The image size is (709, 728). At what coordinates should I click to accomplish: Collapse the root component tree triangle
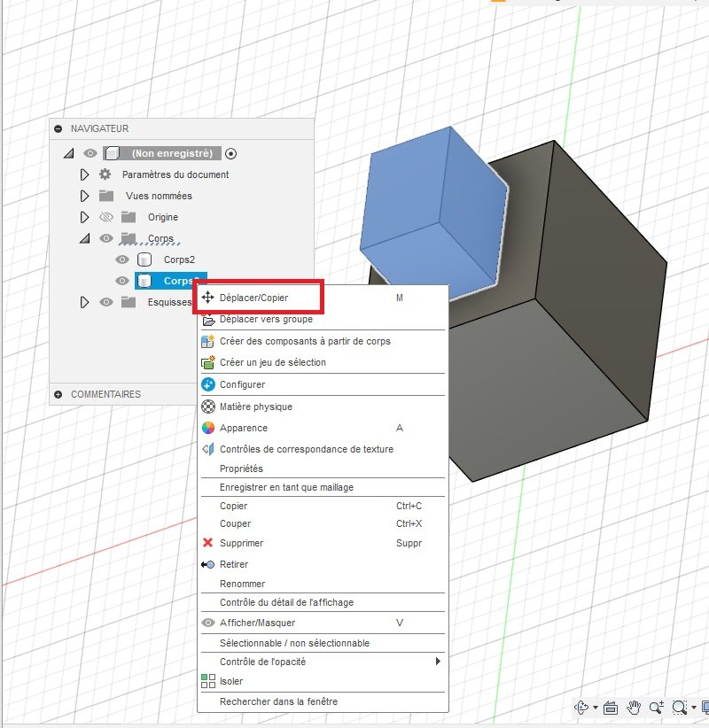point(69,152)
